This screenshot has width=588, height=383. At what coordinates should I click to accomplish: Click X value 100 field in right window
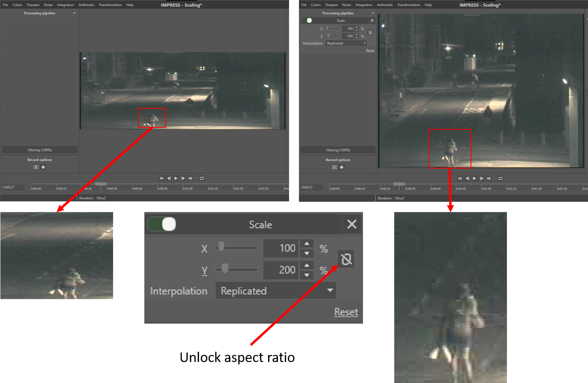click(x=348, y=28)
